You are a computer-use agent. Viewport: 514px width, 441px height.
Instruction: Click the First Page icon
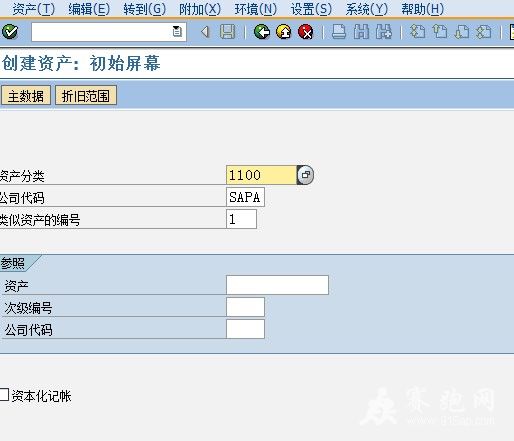coord(417,32)
